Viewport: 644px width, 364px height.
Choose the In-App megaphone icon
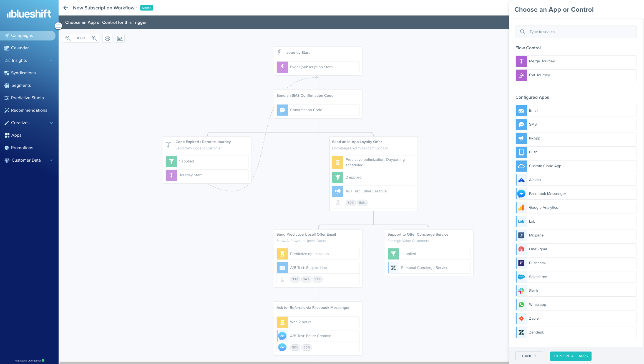click(521, 138)
